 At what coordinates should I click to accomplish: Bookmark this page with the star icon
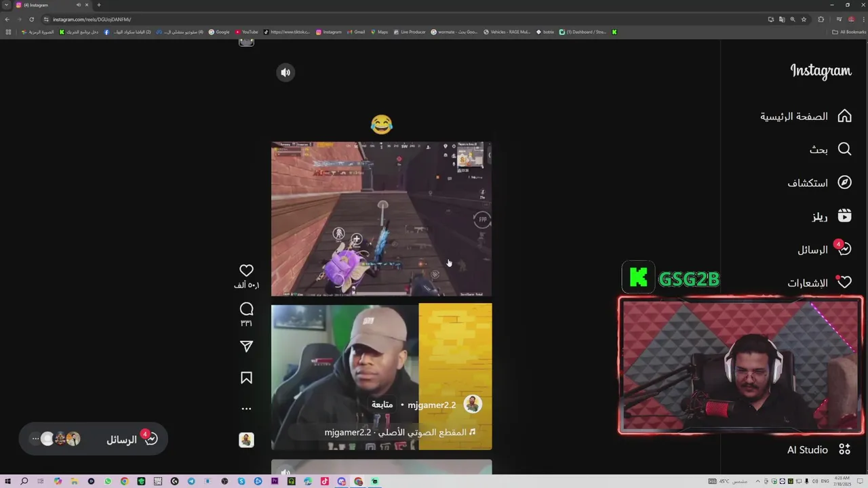(x=804, y=19)
